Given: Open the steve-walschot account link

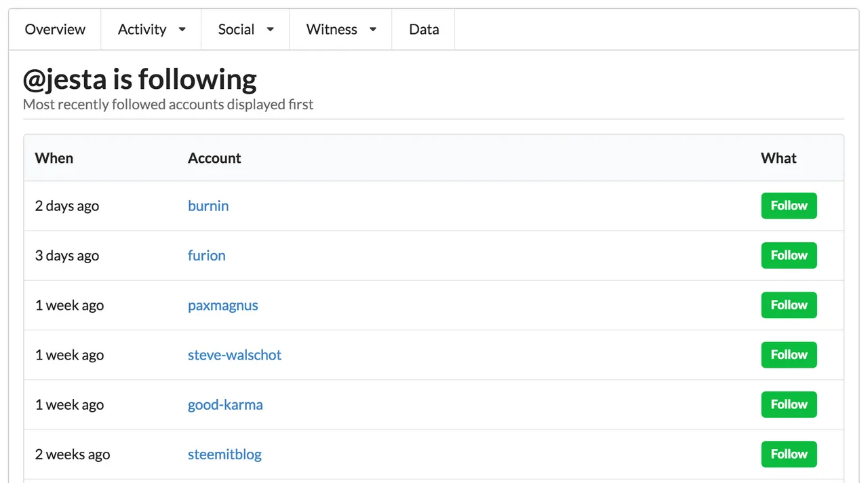Looking at the screenshot, I should point(235,355).
